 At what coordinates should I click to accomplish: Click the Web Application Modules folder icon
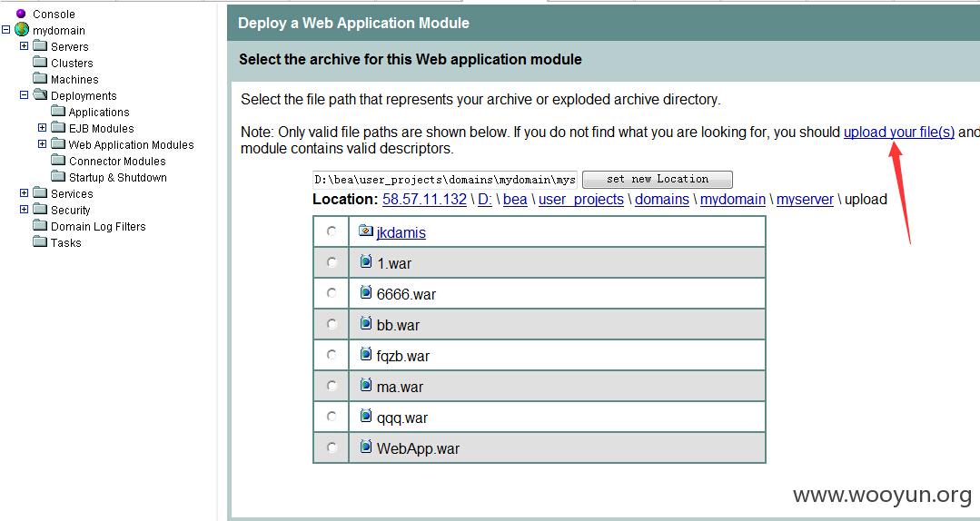tap(58, 143)
